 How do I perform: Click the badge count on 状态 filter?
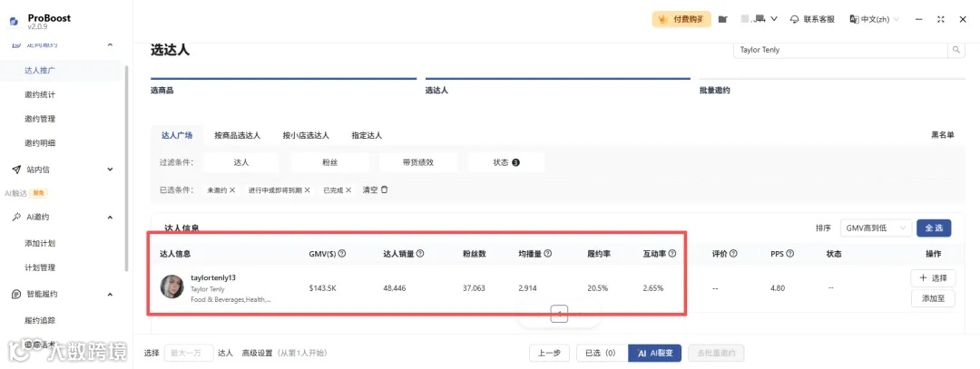click(515, 162)
